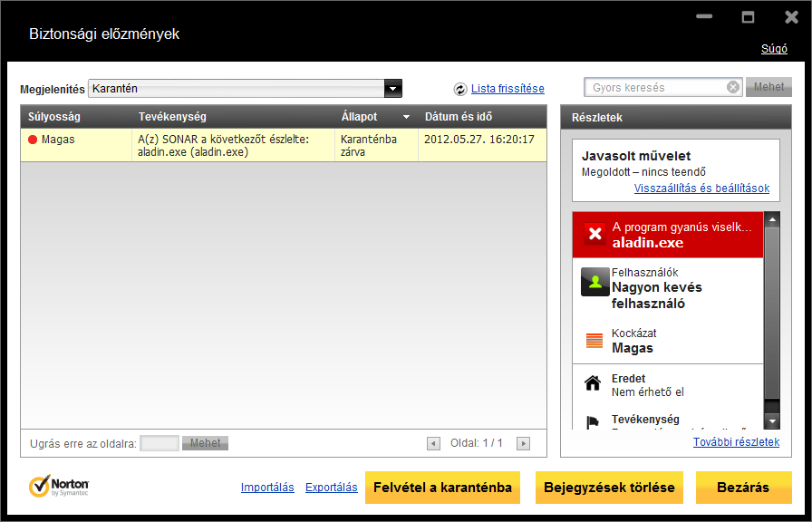812x522 pixels.
Task: Click the Magas risk value under Kockázat
Action: (x=633, y=348)
